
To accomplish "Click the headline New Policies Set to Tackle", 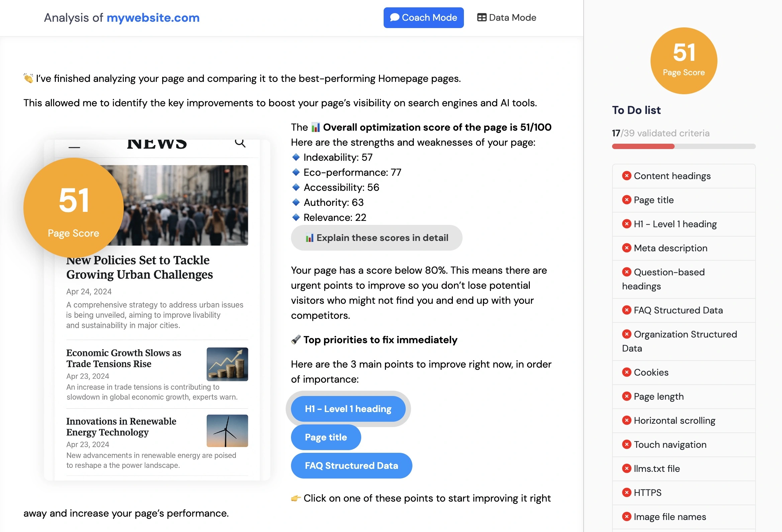I will tap(139, 267).
